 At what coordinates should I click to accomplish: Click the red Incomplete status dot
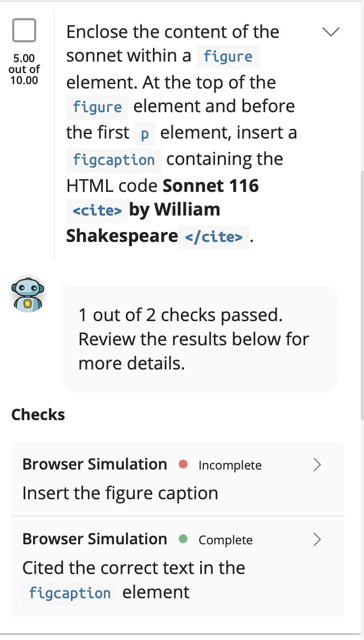[184, 465]
